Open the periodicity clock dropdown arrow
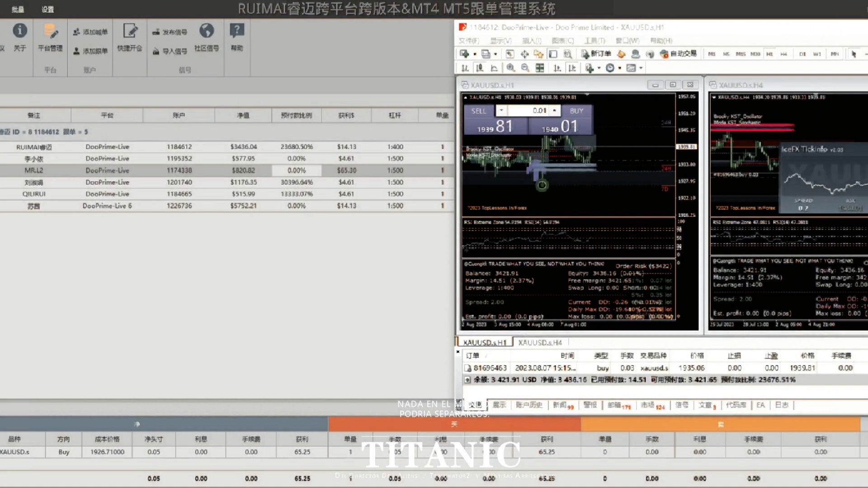 click(x=620, y=68)
